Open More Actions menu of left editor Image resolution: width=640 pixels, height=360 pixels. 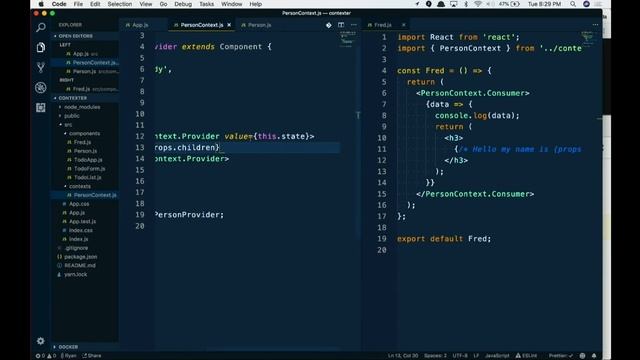click(353, 25)
